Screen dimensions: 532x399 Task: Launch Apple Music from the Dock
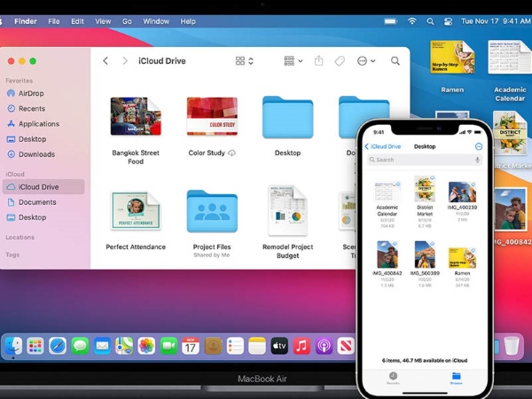[301, 346]
